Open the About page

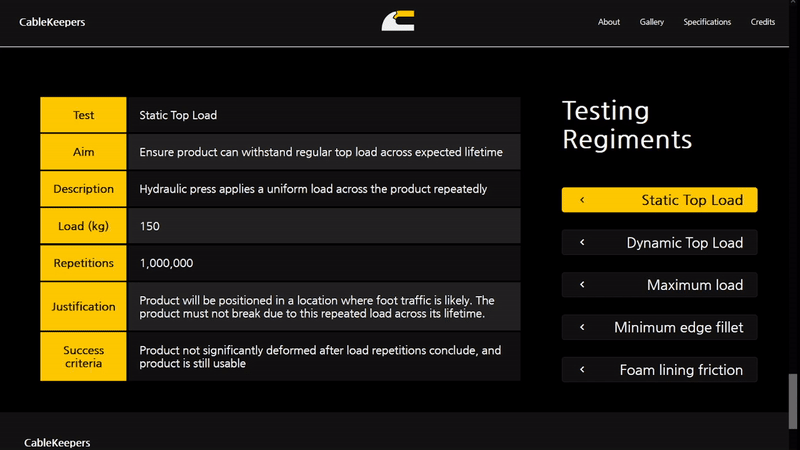click(608, 22)
